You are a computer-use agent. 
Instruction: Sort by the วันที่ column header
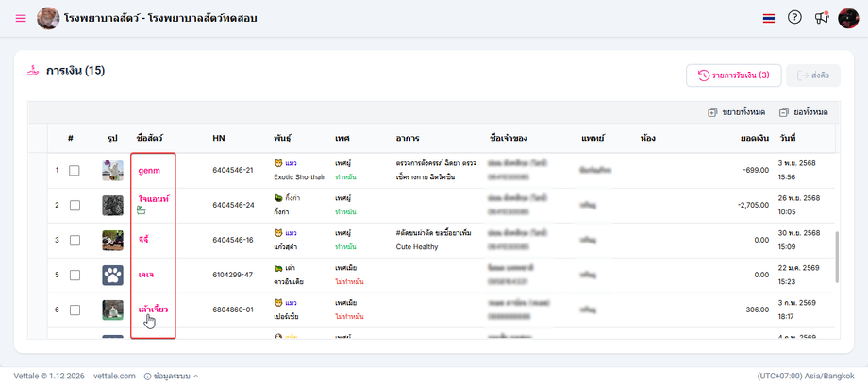pos(787,138)
